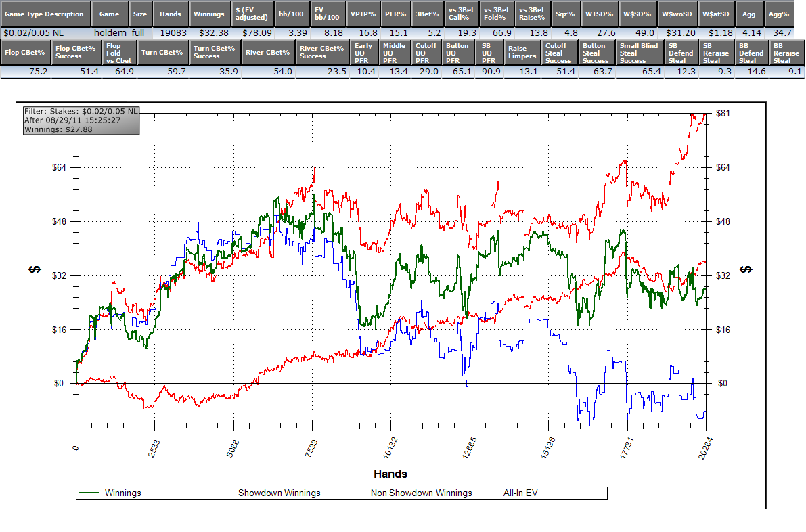Select the Sqz% column header
The width and height of the screenshot is (806, 532).
coord(565,14)
